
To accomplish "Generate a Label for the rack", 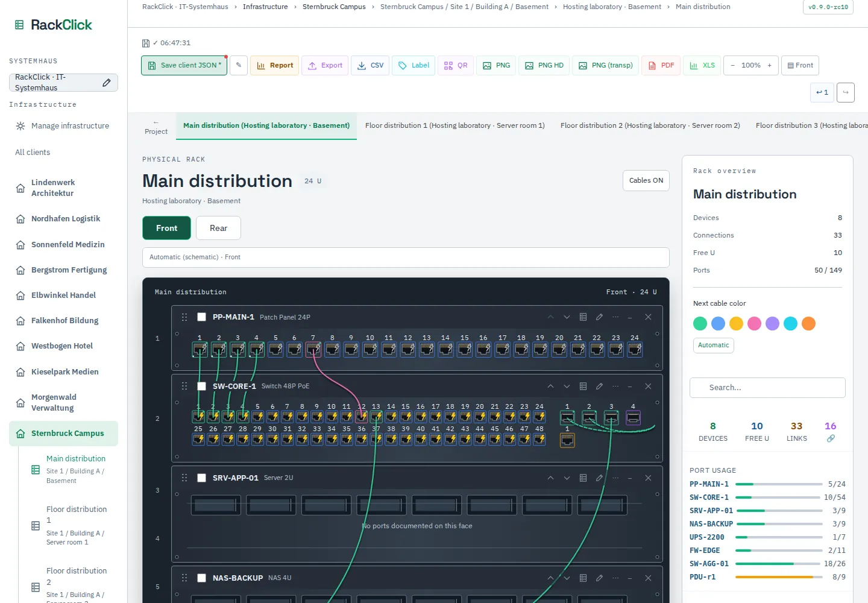I will click(x=414, y=65).
